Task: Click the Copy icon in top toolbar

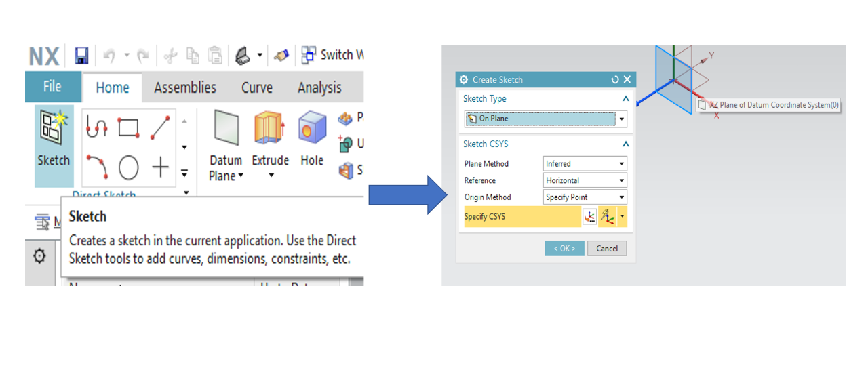Action: [193, 56]
